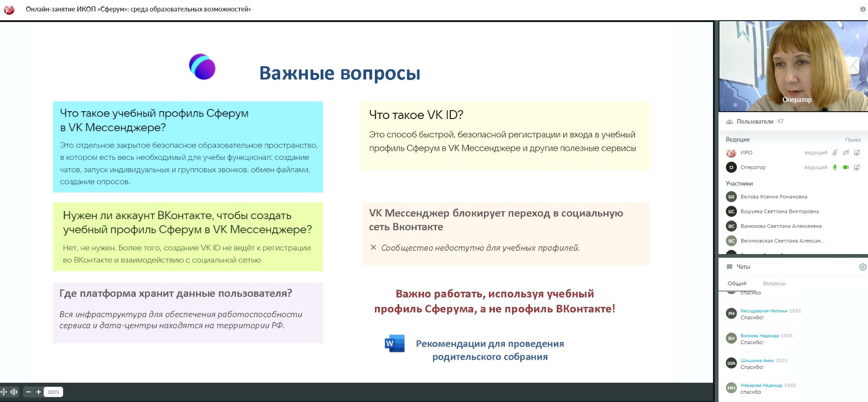The image size is (868, 402).
Task: Click the ВС avatar of Ванюкова
Action: pos(731,226)
